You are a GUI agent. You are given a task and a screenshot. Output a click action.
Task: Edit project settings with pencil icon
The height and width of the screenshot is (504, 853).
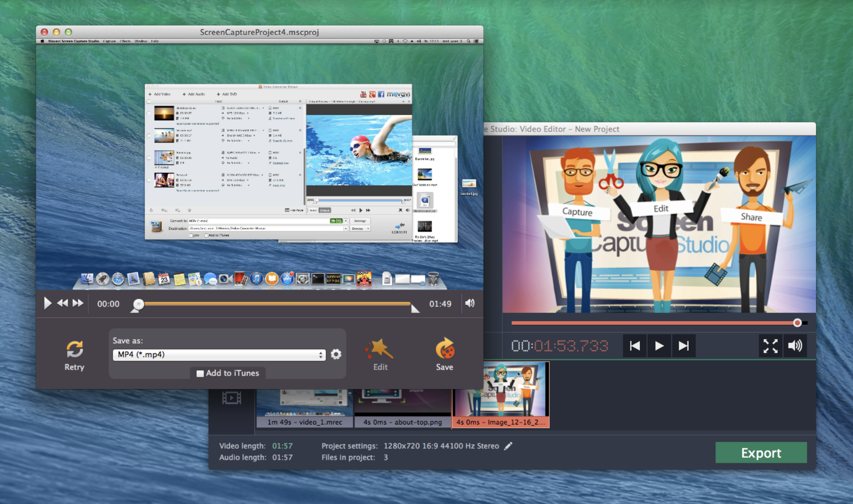click(508, 446)
